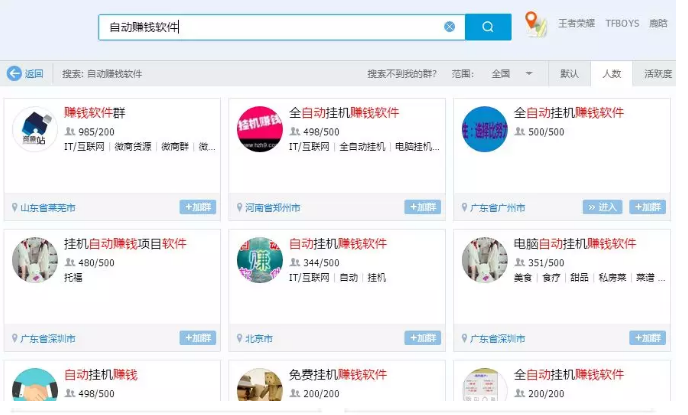Click location 北京市

click(259, 339)
